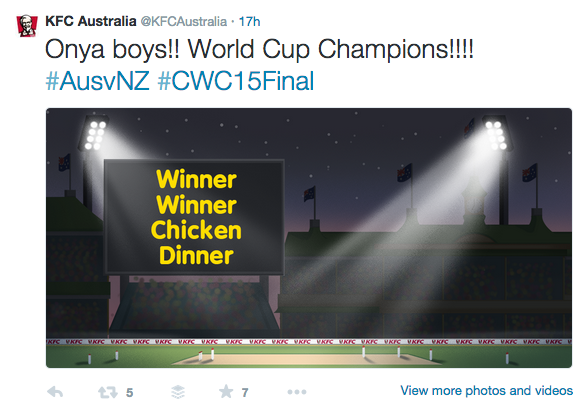Follow the #CWC15Final hashtag link
The image size is (588, 415).
(x=236, y=81)
